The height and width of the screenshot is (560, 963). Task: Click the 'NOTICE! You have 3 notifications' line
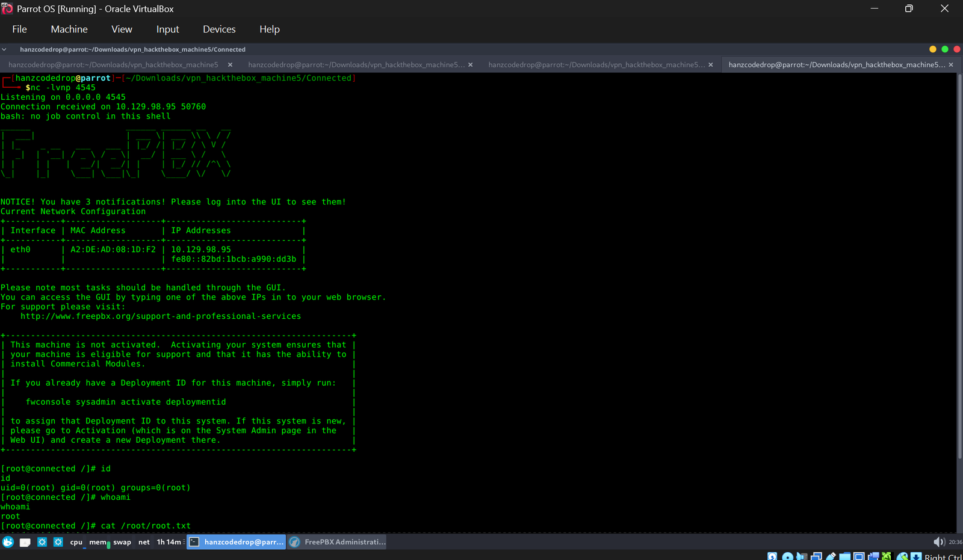pyautogui.click(x=173, y=202)
